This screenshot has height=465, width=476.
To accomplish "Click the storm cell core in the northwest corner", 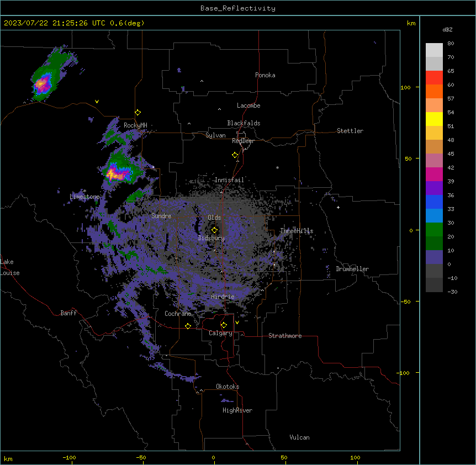I will (x=41, y=83).
